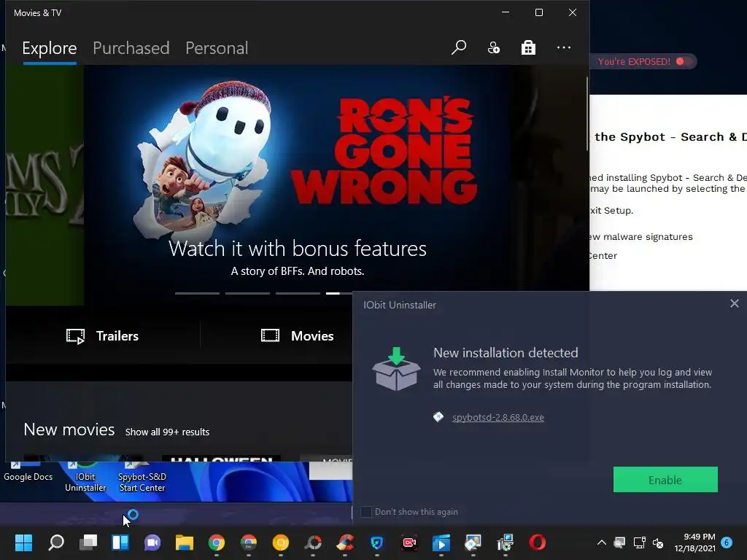The height and width of the screenshot is (560, 747).
Task: Select the first carousel indicator bar
Action: pos(197,293)
